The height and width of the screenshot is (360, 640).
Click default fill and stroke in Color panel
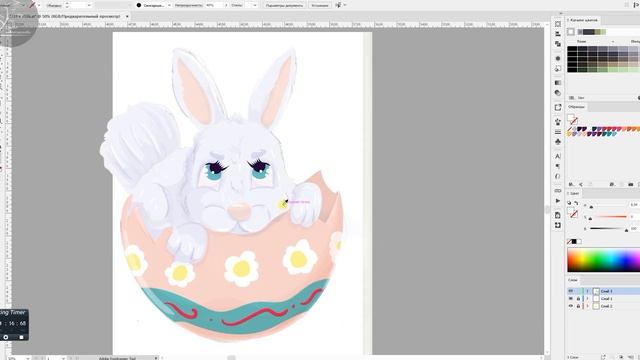569,203
